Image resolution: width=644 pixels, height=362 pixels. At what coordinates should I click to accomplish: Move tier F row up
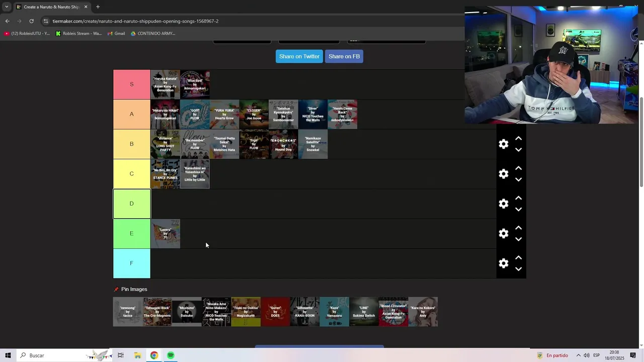(x=518, y=258)
